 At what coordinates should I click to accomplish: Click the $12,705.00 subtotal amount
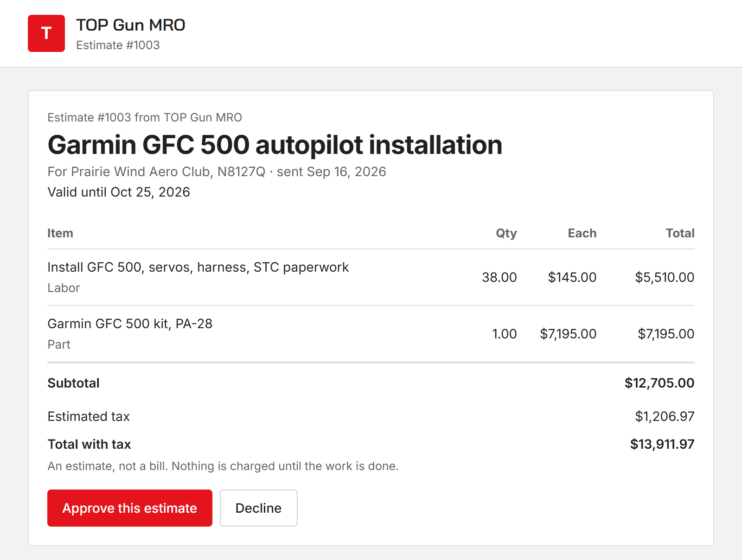pyautogui.click(x=659, y=383)
